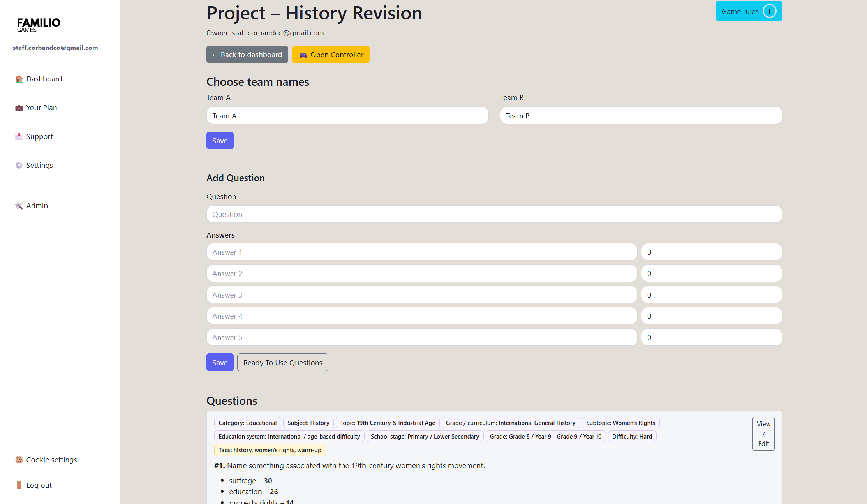The image size is (867, 504).
Task: Click the Support inbox icon
Action: (19, 137)
